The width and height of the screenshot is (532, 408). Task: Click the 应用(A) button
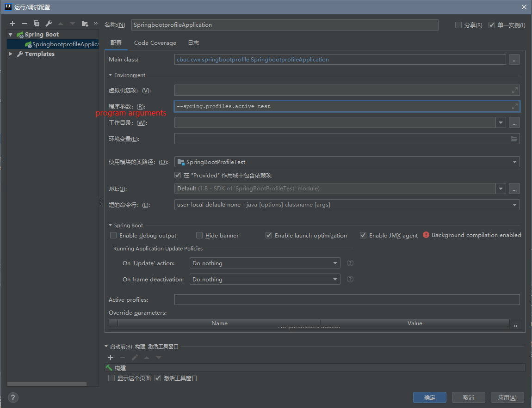tap(507, 397)
